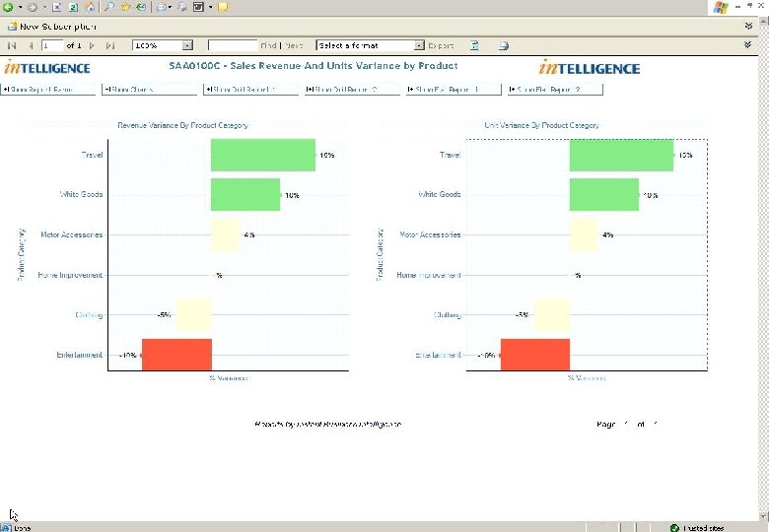Expand the chevron at right of New Subscription bar
The width and height of the screenshot is (769, 532).
pos(748,26)
